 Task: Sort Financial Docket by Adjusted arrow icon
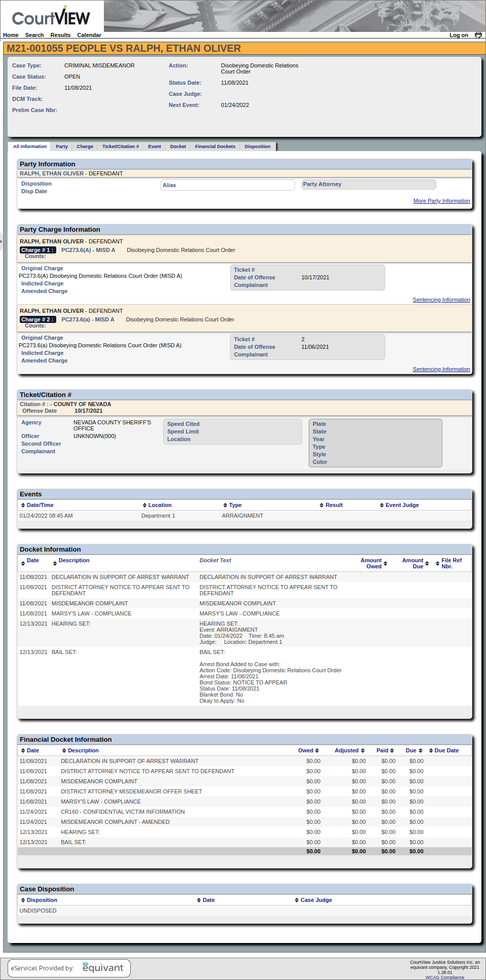pos(362,751)
